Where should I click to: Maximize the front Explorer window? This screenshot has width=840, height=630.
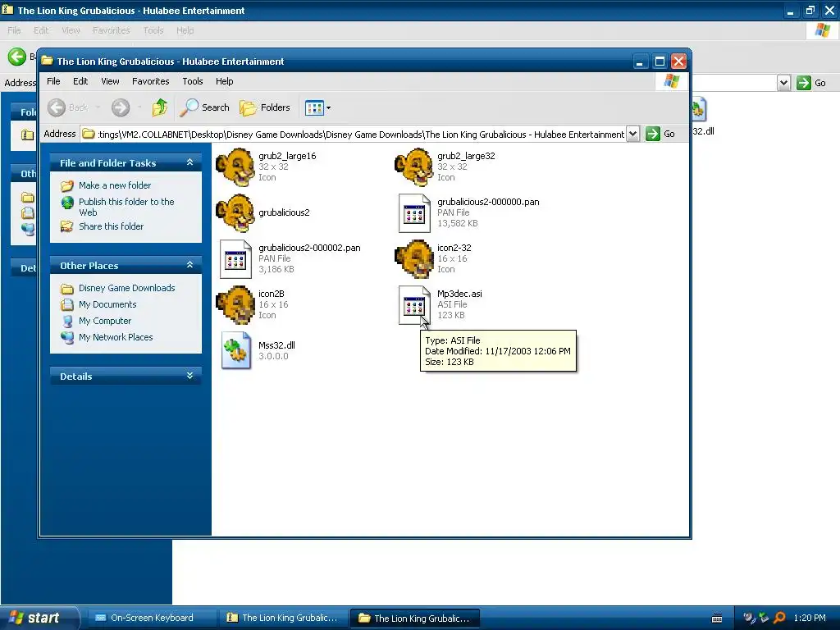(x=660, y=62)
